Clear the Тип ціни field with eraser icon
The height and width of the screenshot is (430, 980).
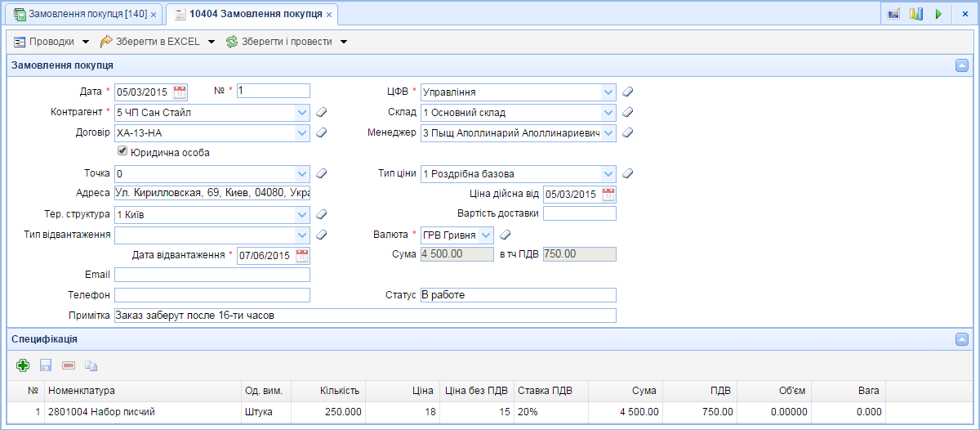(x=628, y=173)
